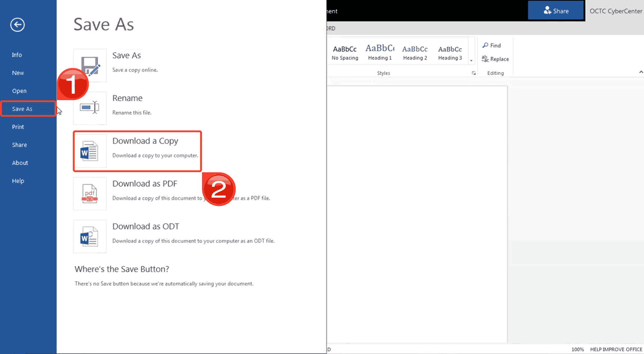Go to Share in the sidebar

click(x=19, y=145)
